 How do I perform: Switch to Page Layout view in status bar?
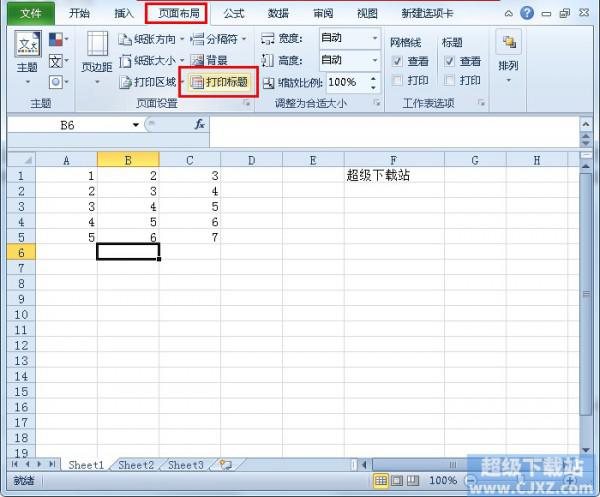point(396,481)
